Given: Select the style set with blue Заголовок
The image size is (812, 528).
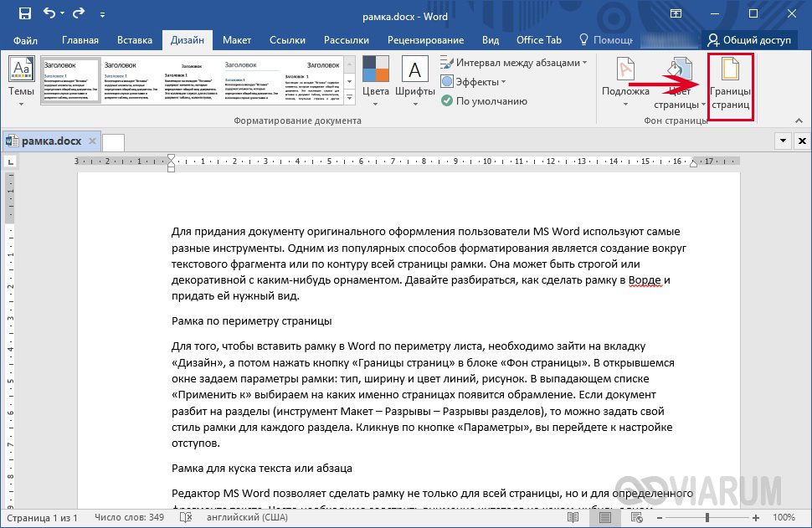Looking at the screenshot, I should tap(250, 80).
